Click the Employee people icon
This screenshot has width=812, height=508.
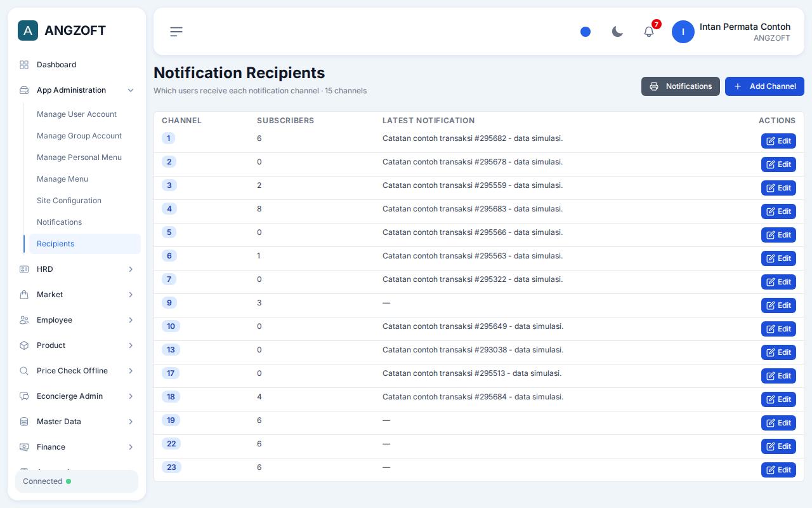pyautogui.click(x=24, y=320)
